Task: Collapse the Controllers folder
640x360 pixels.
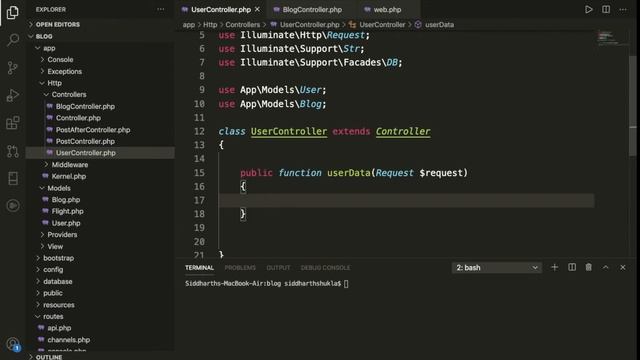Action: pyautogui.click(x=100, y=95)
